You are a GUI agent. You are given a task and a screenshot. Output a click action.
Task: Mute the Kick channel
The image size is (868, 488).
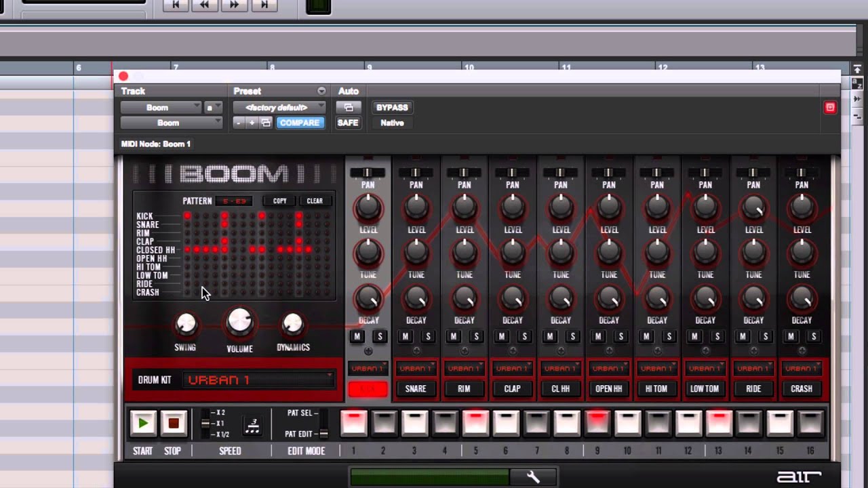coord(357,337)
